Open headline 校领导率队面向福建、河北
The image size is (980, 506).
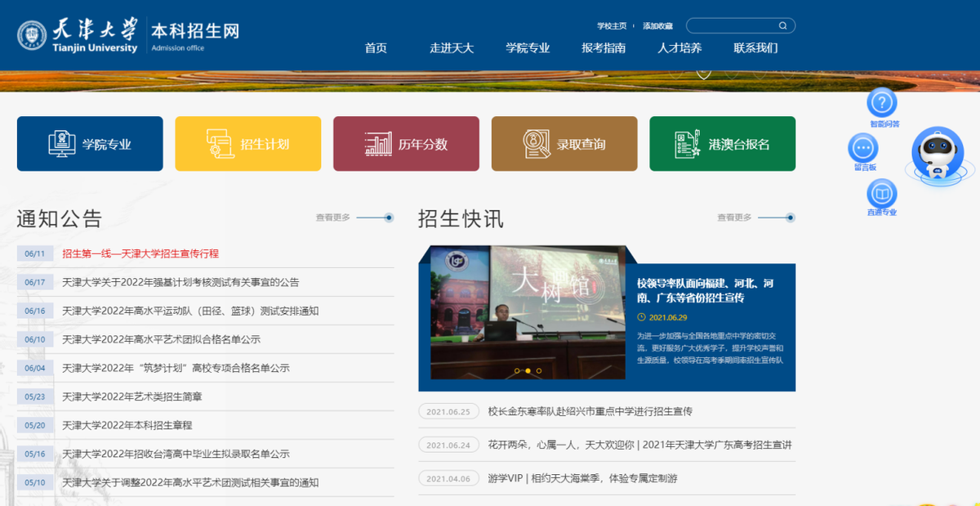[x=706, y=290]
